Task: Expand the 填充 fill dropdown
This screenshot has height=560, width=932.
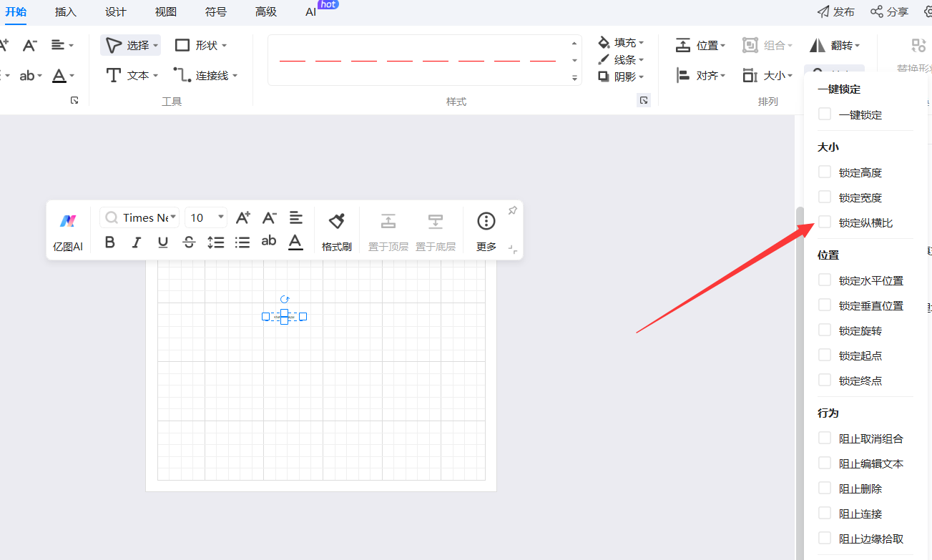Action: [x=622, y=43]
